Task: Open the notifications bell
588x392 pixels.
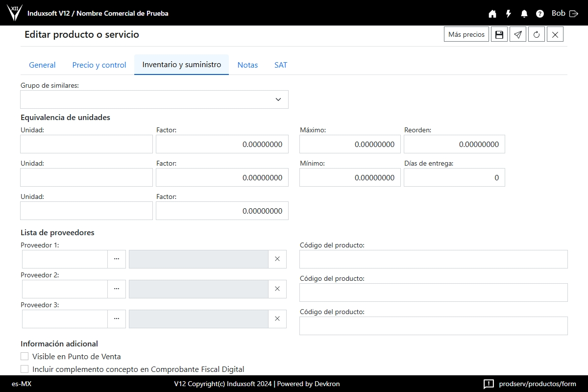Action: click(524, 14)
